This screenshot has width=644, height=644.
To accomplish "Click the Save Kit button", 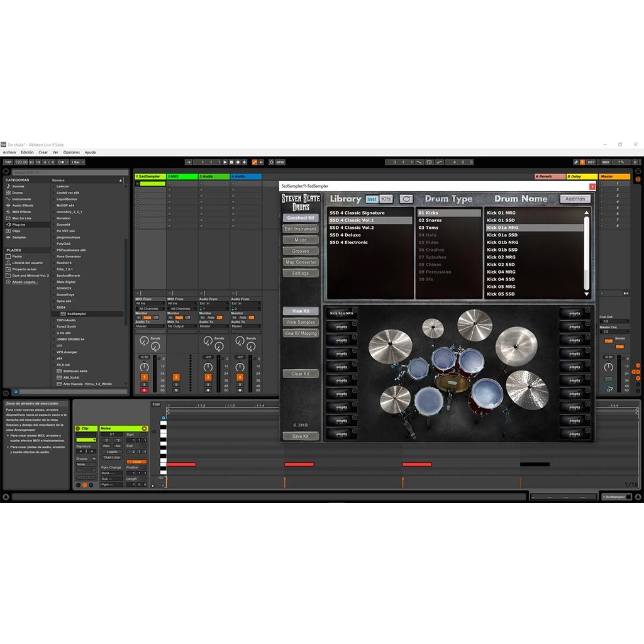I will (301, 436).
